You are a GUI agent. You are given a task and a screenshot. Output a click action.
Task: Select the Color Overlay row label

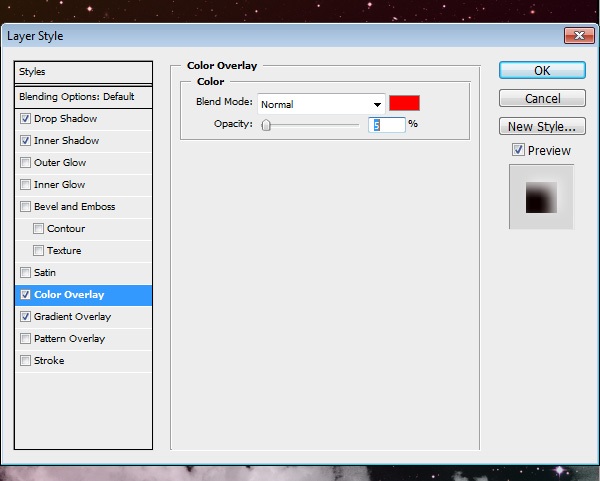[69, 295]
